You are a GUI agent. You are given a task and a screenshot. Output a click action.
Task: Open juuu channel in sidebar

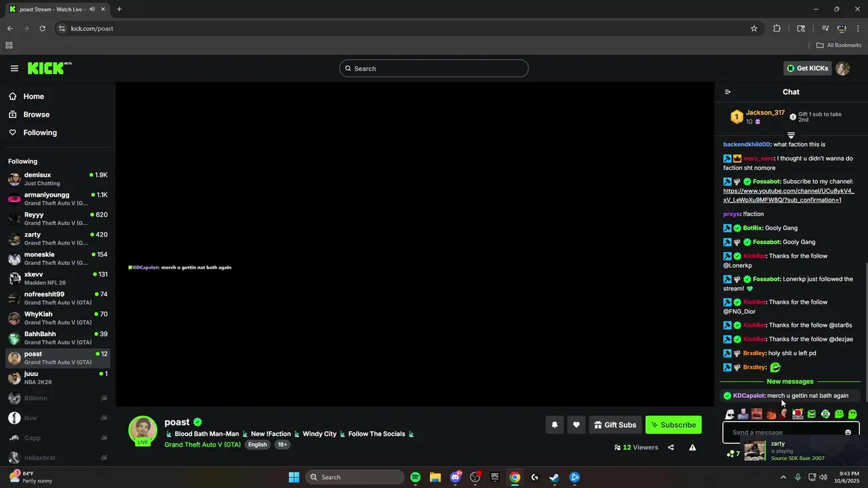tap(58, 378)
